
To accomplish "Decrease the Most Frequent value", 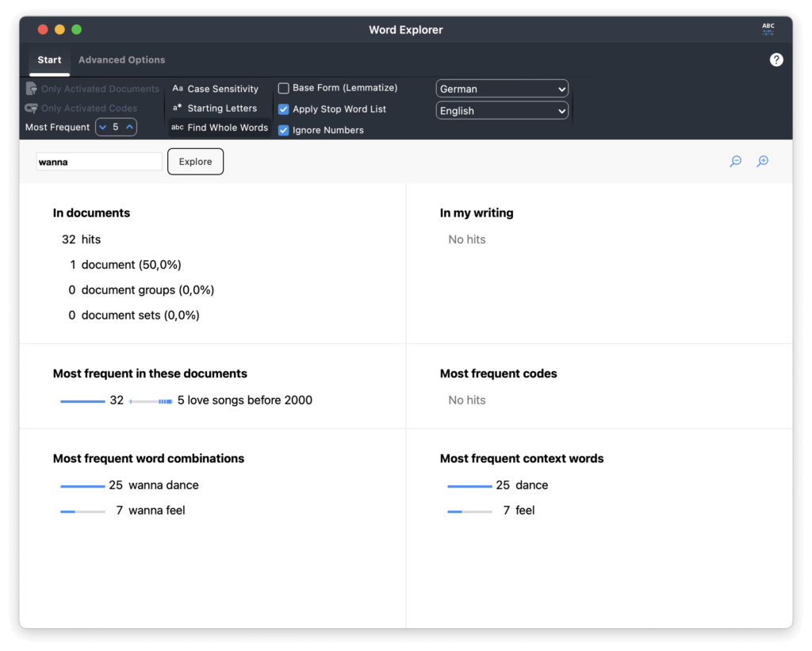I will coord(103,127).
